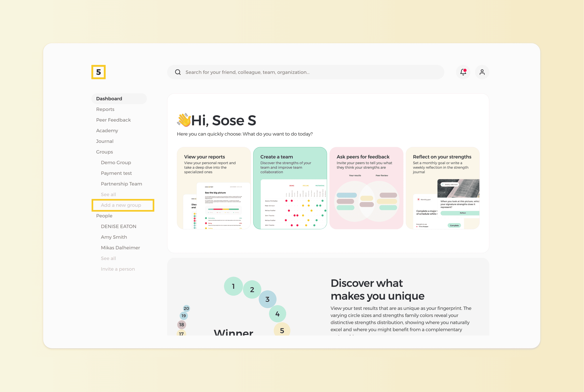Open the Demo Group item

116,162
